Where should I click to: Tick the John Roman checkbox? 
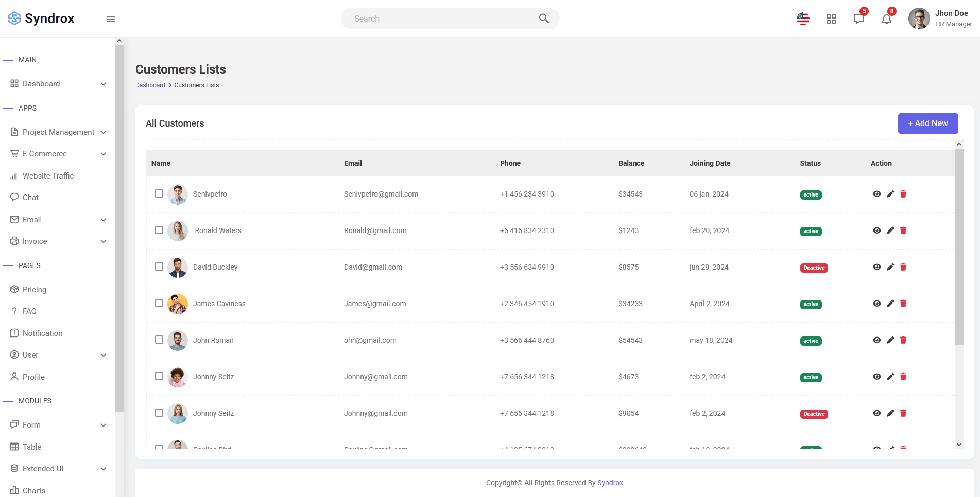[159, 340]
